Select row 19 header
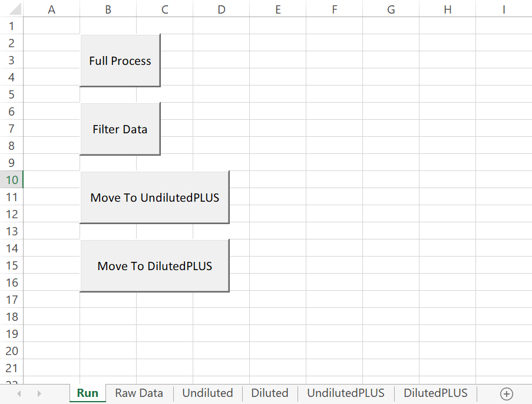This screenshot has height=404, width=532. [x=12, y=334]
